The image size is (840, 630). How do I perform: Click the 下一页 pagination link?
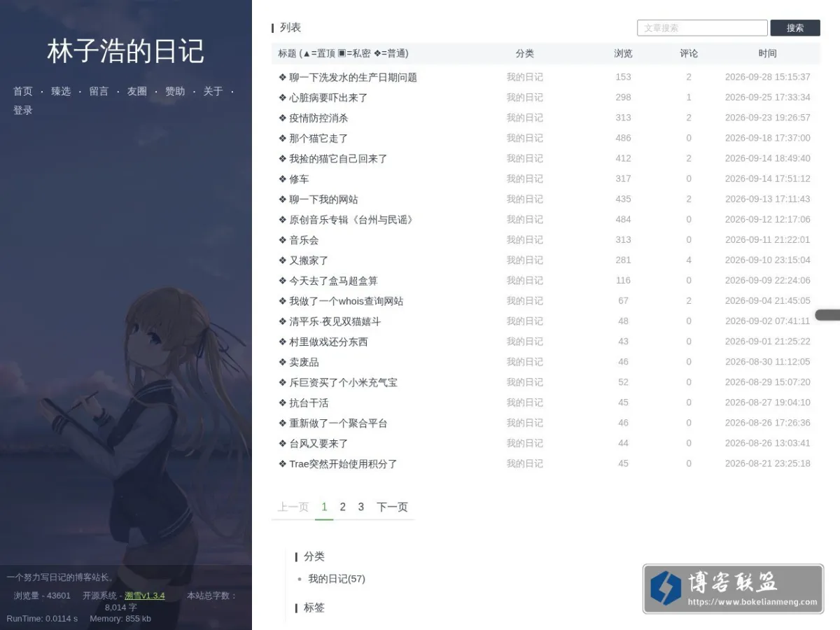click(392, 507)
